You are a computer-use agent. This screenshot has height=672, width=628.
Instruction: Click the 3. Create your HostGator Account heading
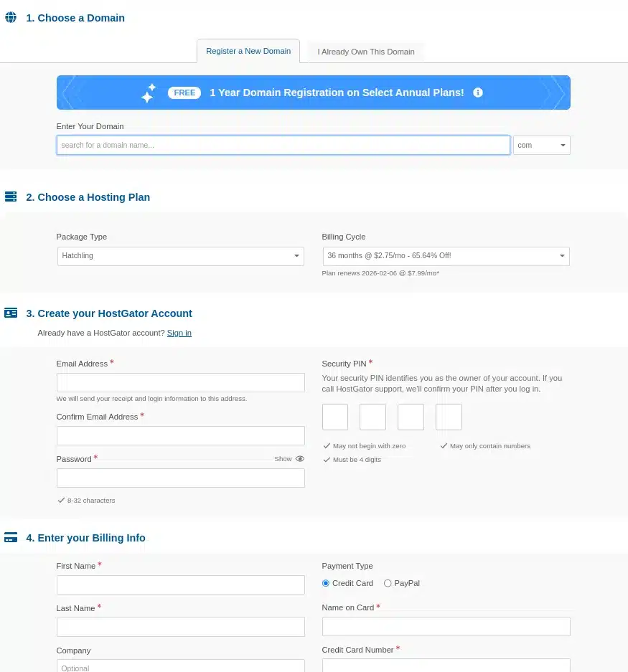pyautogui.click(x=109, y=313)
